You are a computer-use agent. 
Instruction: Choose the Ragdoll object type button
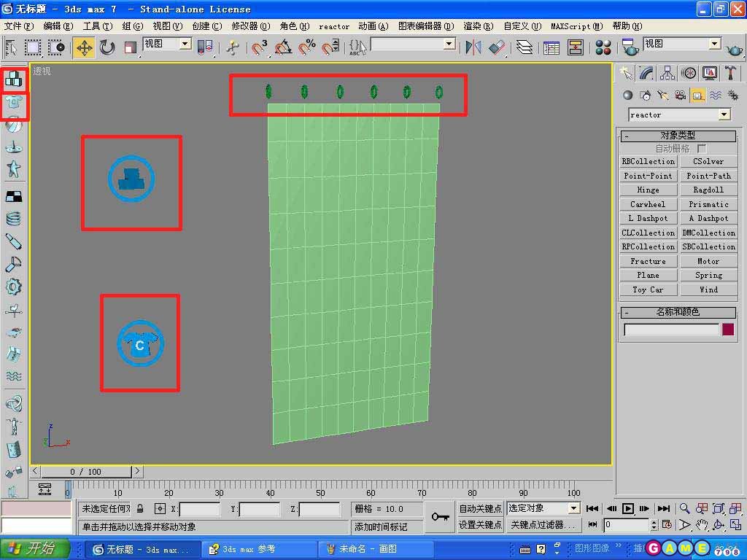[x=708, y=190]
